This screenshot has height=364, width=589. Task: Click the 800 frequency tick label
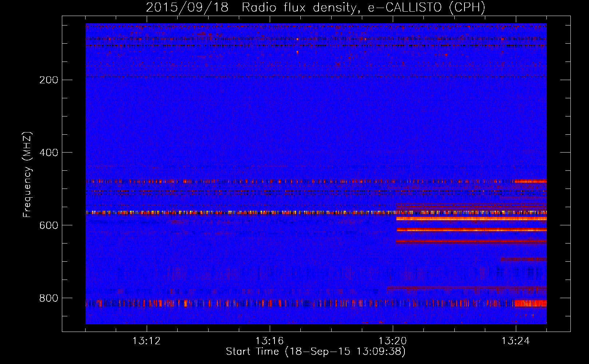(49, 298)
